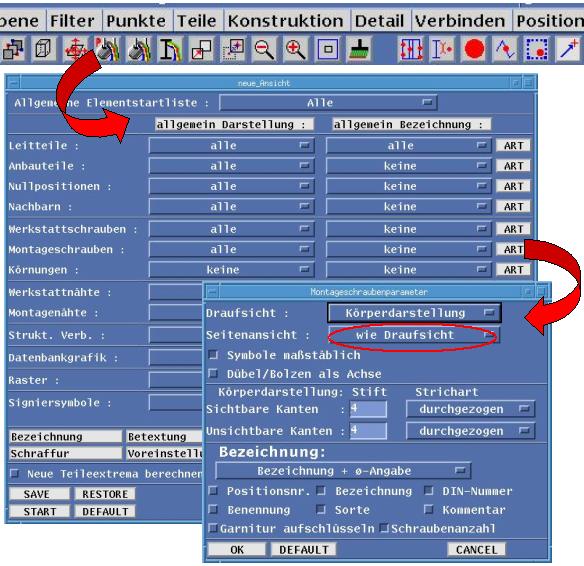The image size is (584, 566).
Task: Click CANCEL in Montageschraubenparameter dialog
Action: (476, 550)
